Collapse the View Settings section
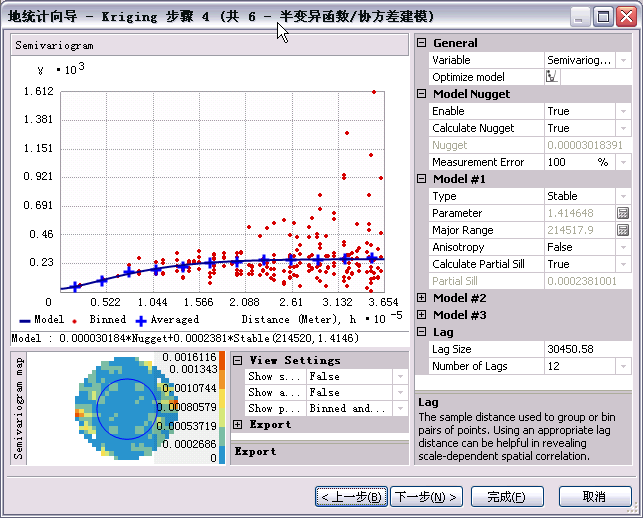This screenshot has height=518, width=643. pyautogui.click(x=237, y=360)
